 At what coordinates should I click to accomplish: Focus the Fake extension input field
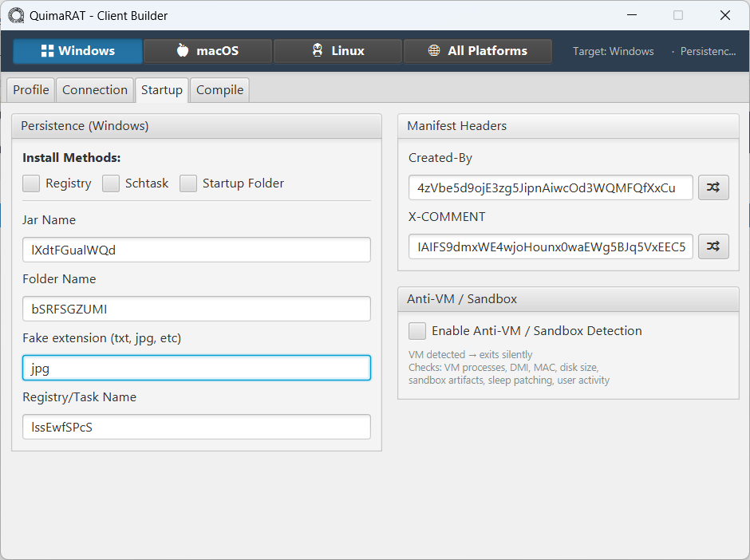tap(195, 368)
